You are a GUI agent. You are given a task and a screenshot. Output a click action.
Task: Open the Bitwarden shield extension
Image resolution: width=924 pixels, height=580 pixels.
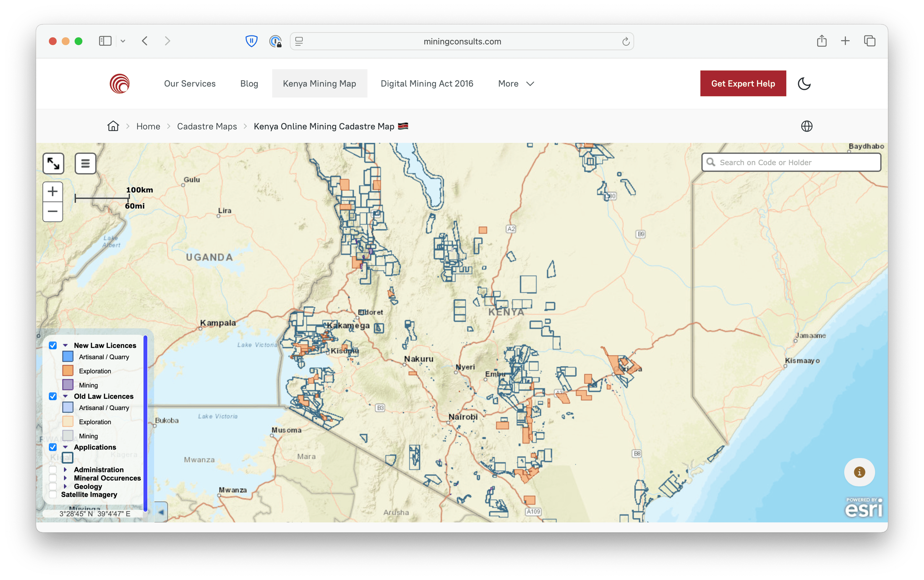[x=251, y=41]
